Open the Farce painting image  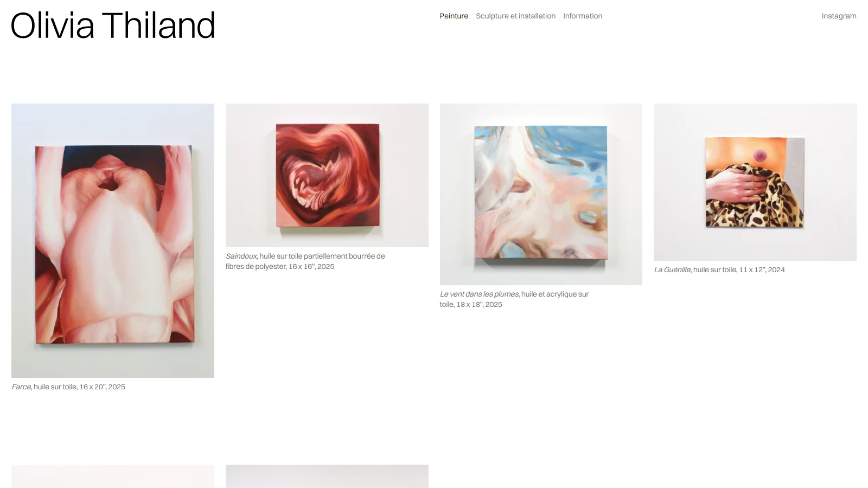(x=113, y=241)
